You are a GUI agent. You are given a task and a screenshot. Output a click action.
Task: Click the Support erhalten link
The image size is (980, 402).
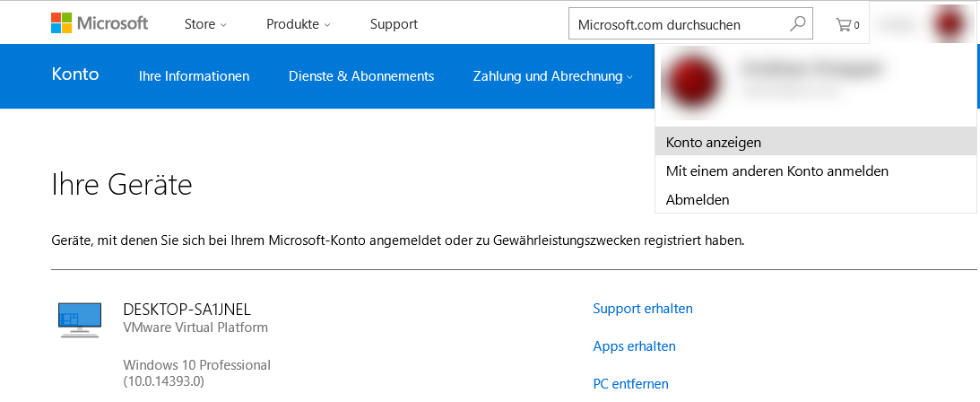643,309
